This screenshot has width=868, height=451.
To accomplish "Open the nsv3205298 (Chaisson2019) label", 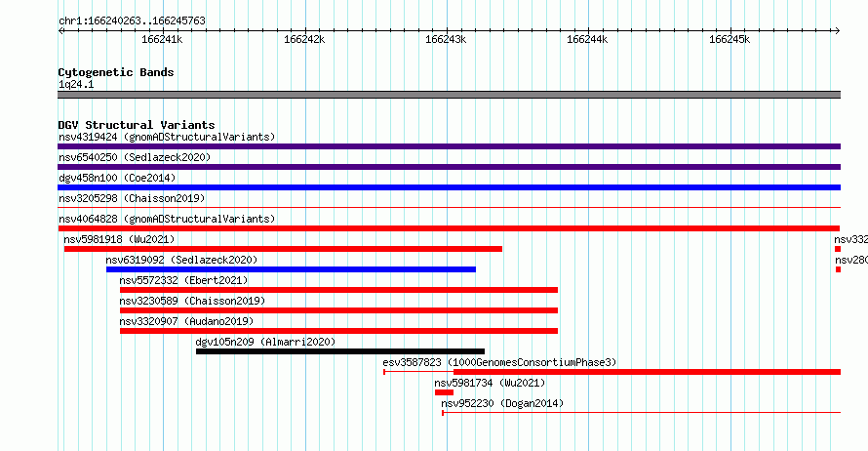I will pos(132,198).
